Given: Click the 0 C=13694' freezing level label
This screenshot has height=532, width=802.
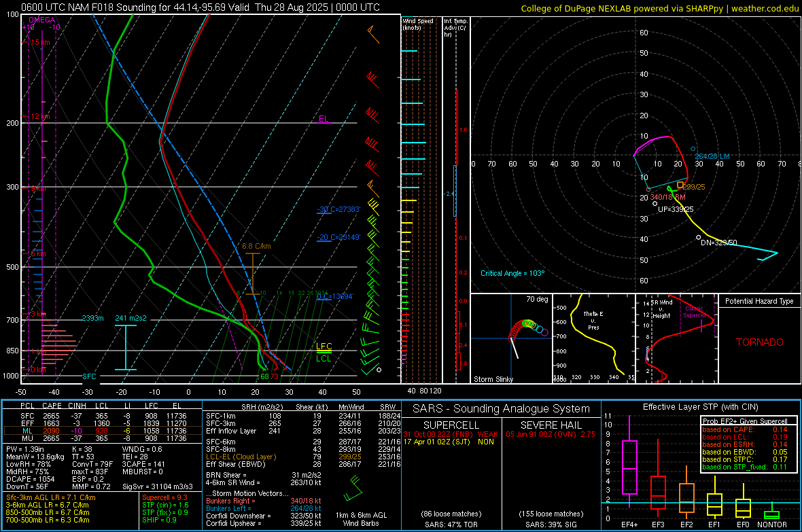Looking at the screenshot, I should coord(335,297).
